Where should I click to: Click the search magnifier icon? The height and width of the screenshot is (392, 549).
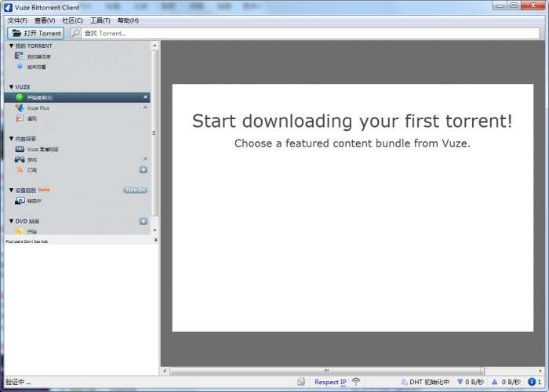(75, 33)
